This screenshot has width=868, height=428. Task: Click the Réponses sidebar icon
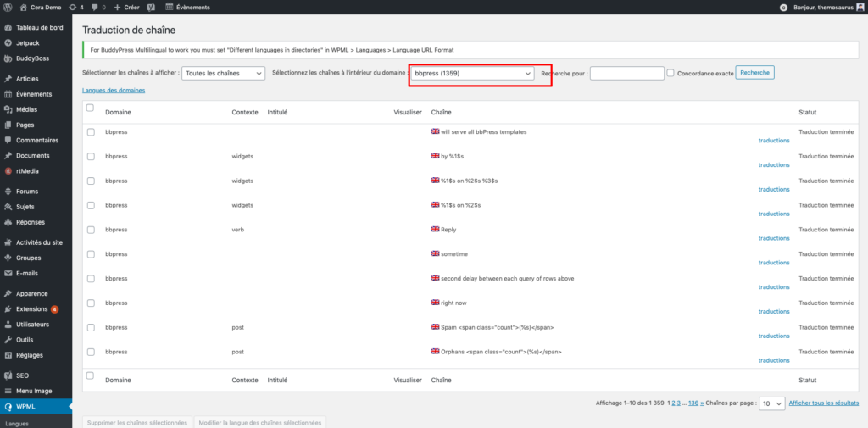tap(8, 222)
